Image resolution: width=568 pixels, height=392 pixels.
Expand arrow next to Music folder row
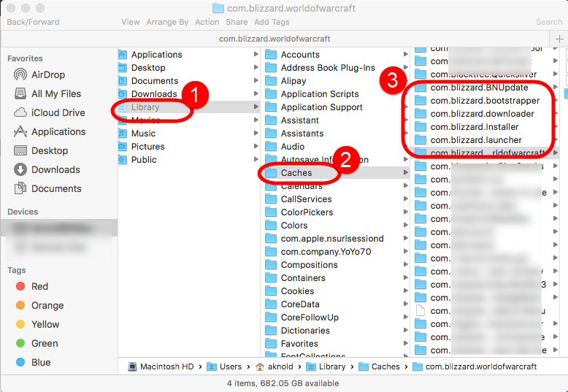point(256,134)
